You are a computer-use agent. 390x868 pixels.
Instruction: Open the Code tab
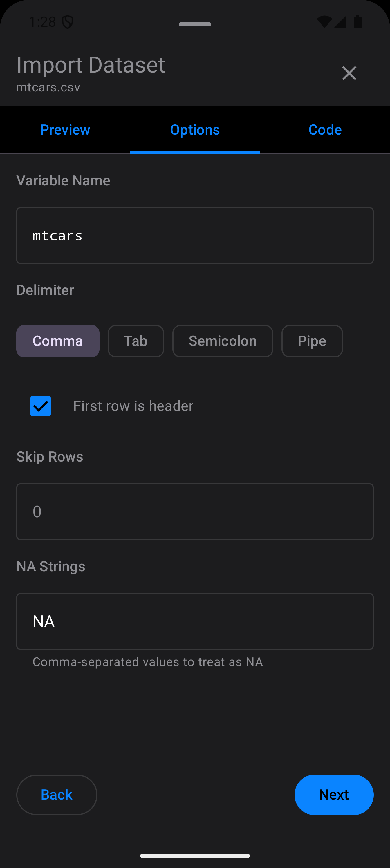tap(325, 130)
